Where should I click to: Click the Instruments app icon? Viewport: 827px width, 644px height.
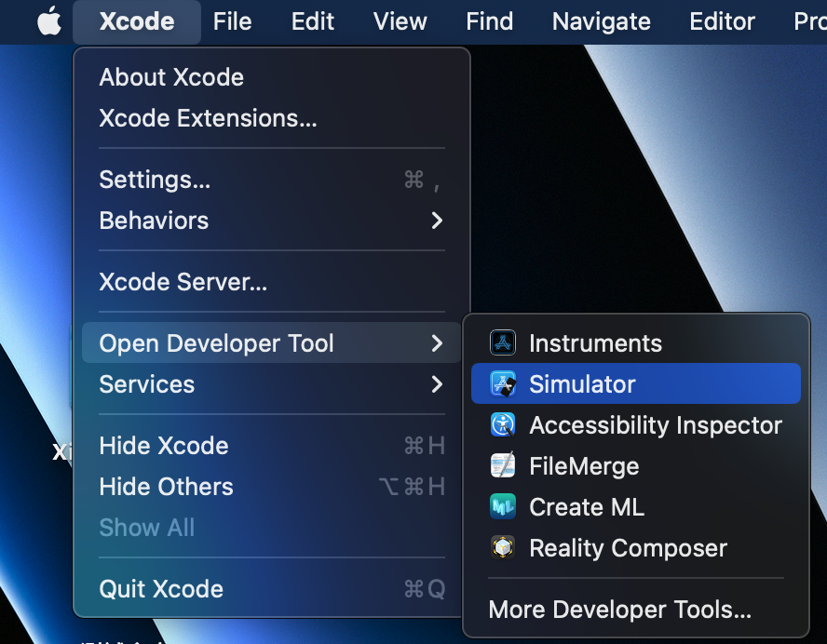tap(503, 343)
